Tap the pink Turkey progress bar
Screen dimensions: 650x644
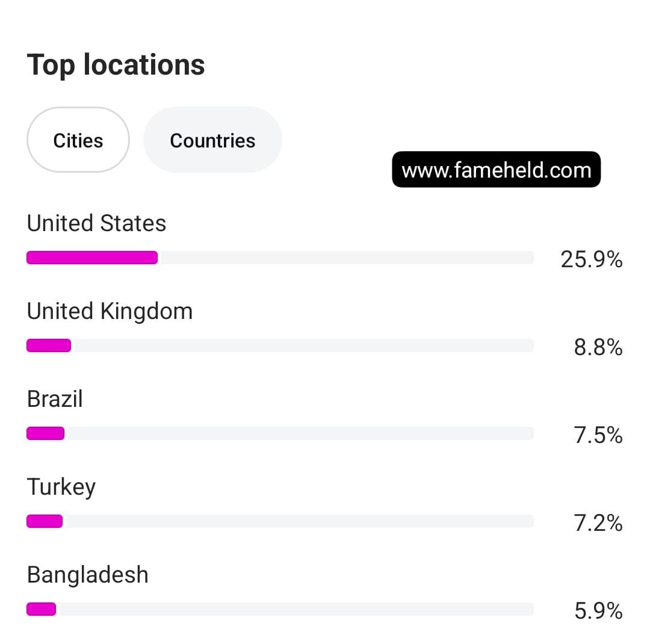[45, 521]
